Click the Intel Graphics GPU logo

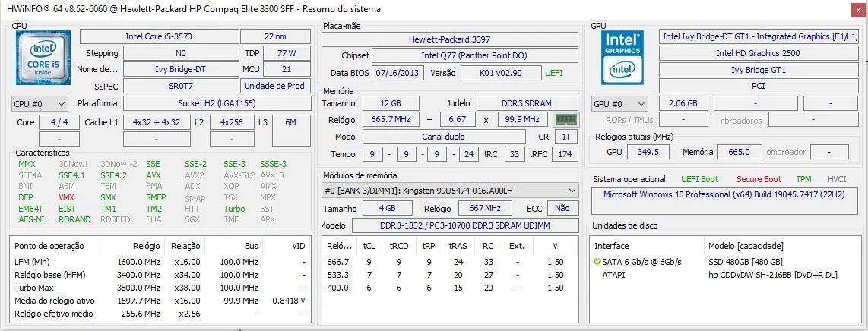pos(622,58)
